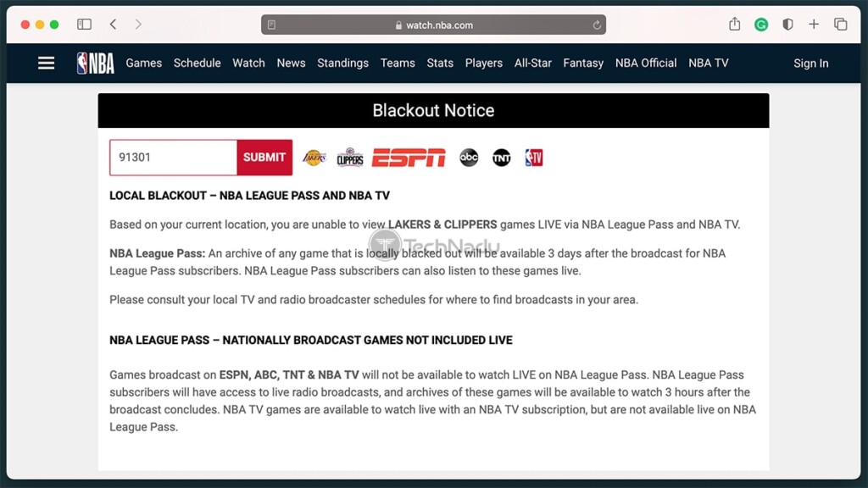View the Standings page
Viewport: 868px width, 488px height.
click(x=342, y=63)
